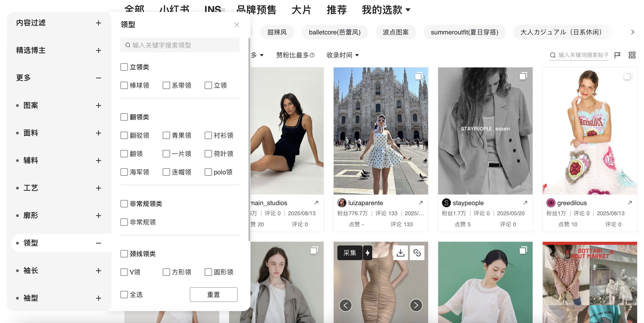The width and height of the screenshot is (644, 323).
Task: Click the 领型 popup vertical scrollbar
Action: pyautogui.click(x=249, y=140)
